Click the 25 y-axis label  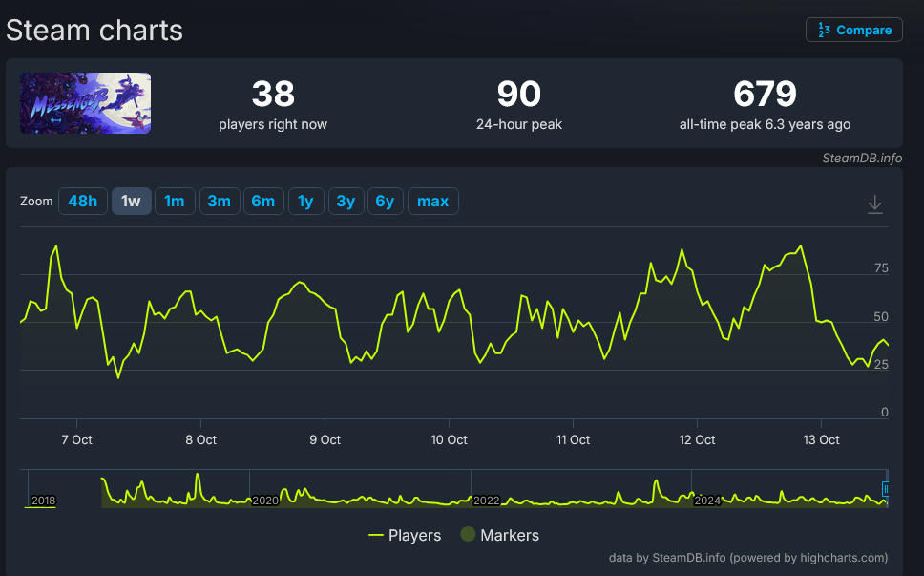881,364
